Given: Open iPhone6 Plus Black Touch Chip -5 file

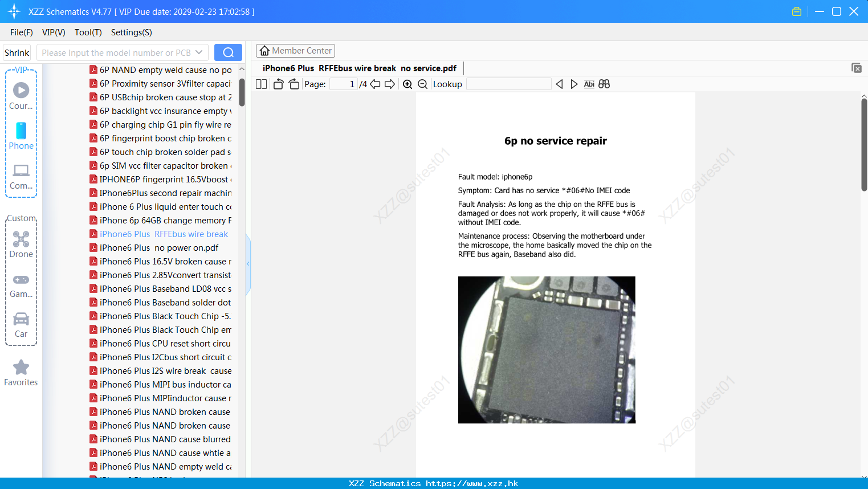Looking at the screenshot, I should [x=161, y=316].
